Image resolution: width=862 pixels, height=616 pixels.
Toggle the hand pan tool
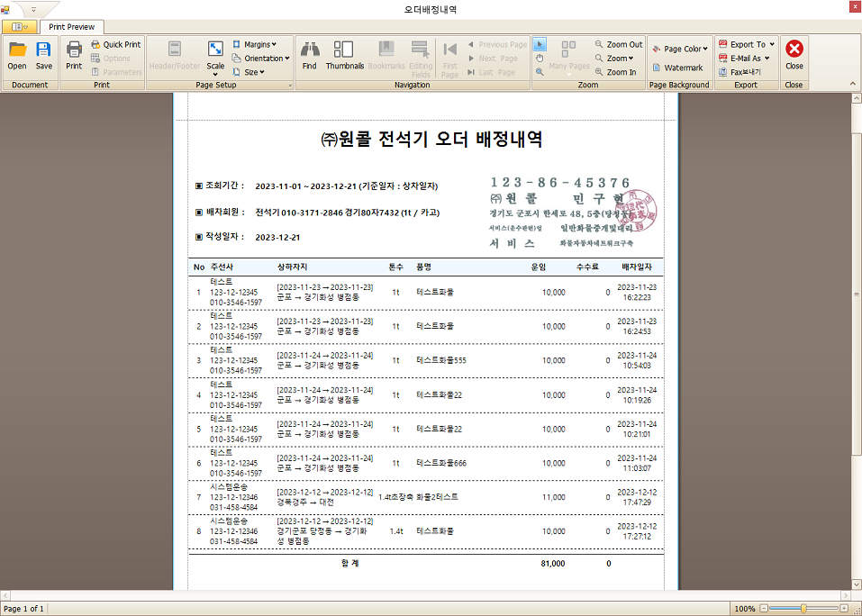click(540, 58)
